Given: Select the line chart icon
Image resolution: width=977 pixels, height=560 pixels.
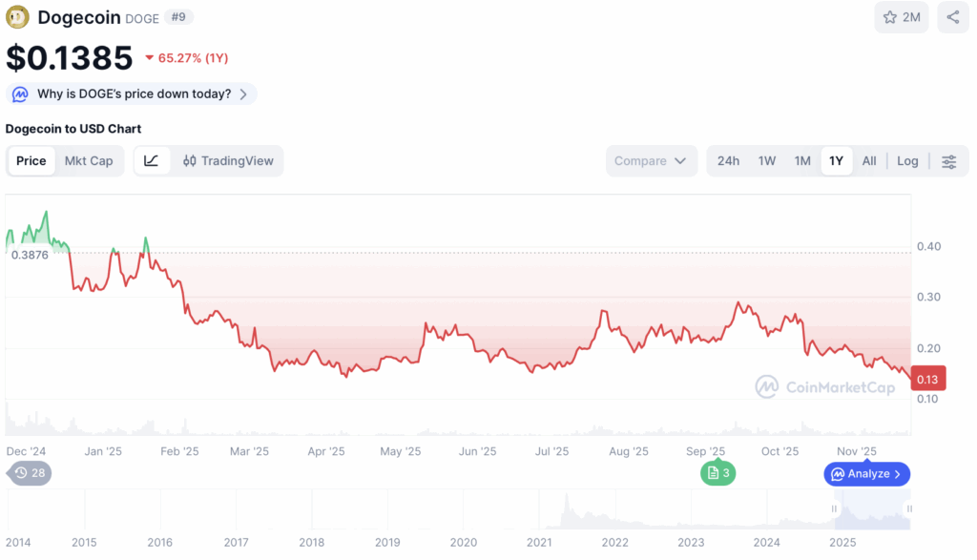Looking at the screenshot, I should pyautogui.click(x=151, y=160).
